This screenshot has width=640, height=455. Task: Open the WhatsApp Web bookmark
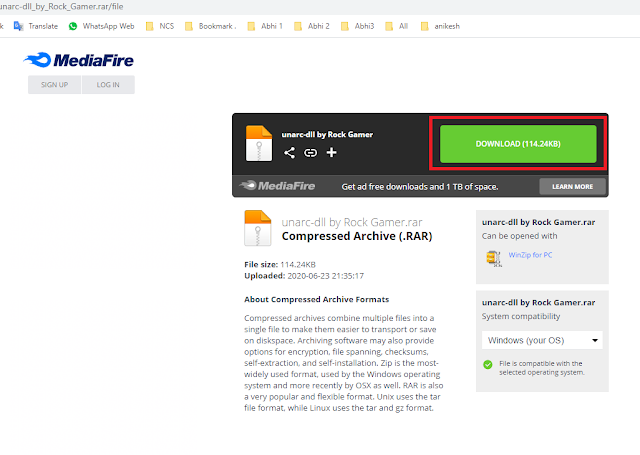tap(102, 26)
